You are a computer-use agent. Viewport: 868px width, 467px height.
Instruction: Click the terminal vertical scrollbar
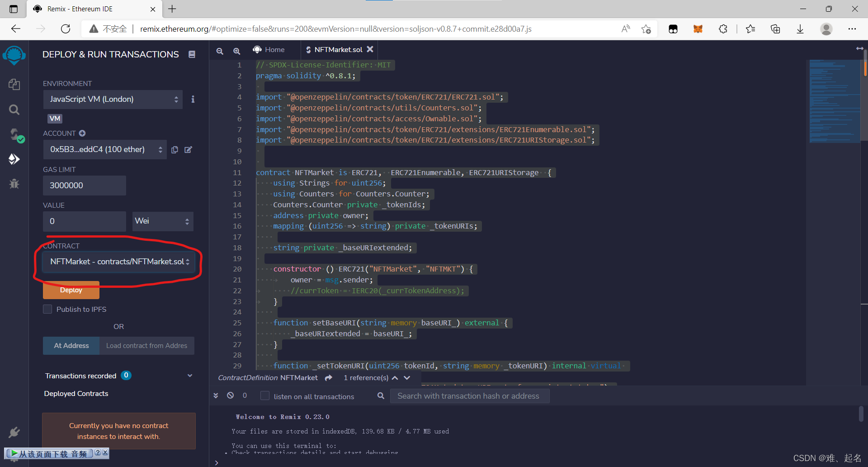click(861, 413)
